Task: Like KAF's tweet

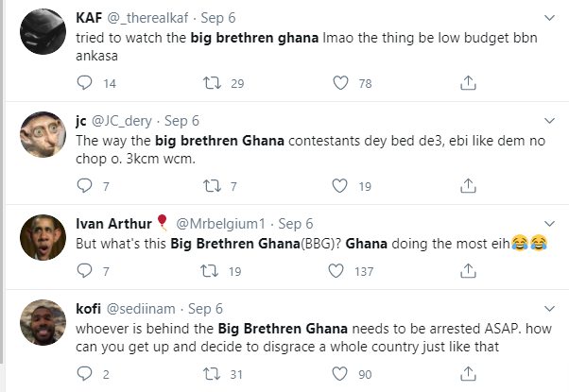Action: (x=340, y=83)
